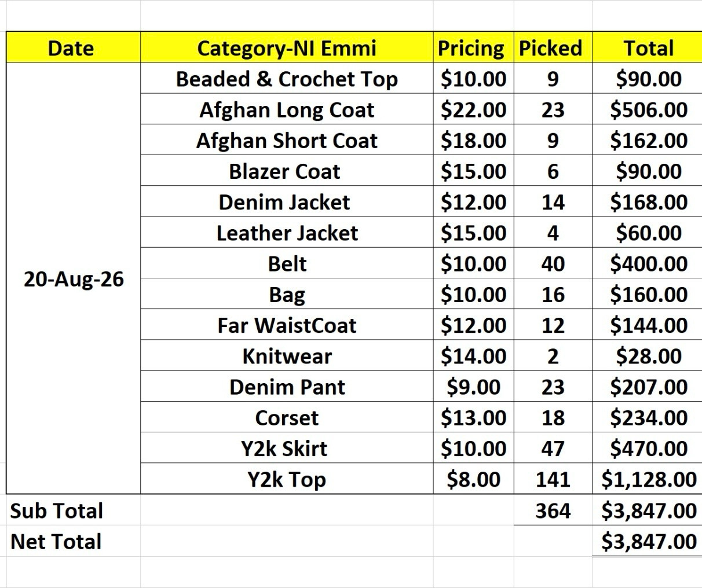Select the Net Total $3,847.00 cell

tap(647, 541)
